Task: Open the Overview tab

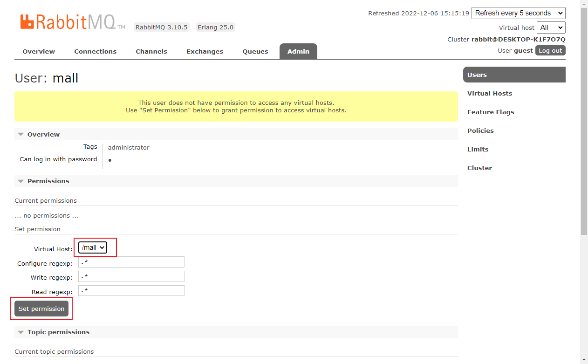Action: click(x=39, y=51)
